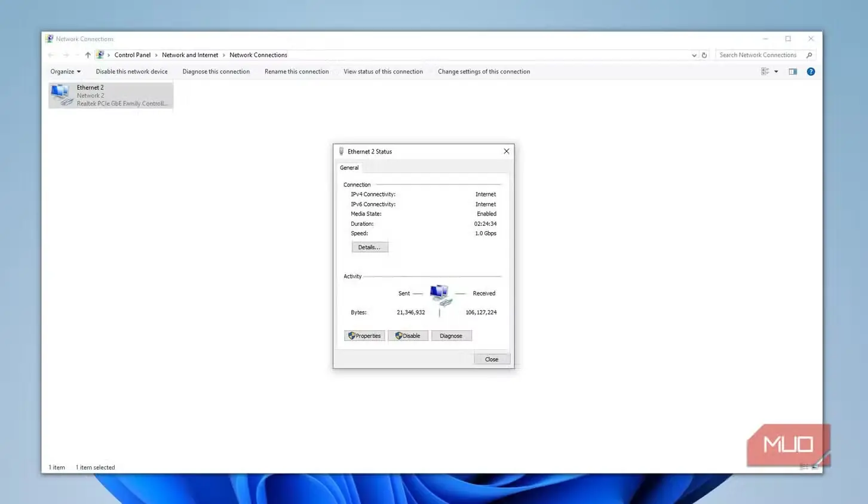
Task: Click the received bytes value 106,127,224
Action: click(x=481, y=312)
